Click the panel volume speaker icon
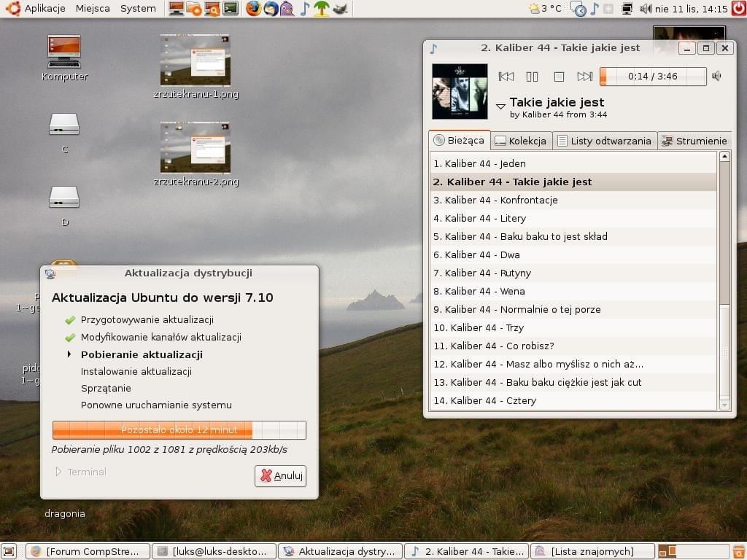Image resolution: width=747 pixels, height=560 pixels. 645,9
